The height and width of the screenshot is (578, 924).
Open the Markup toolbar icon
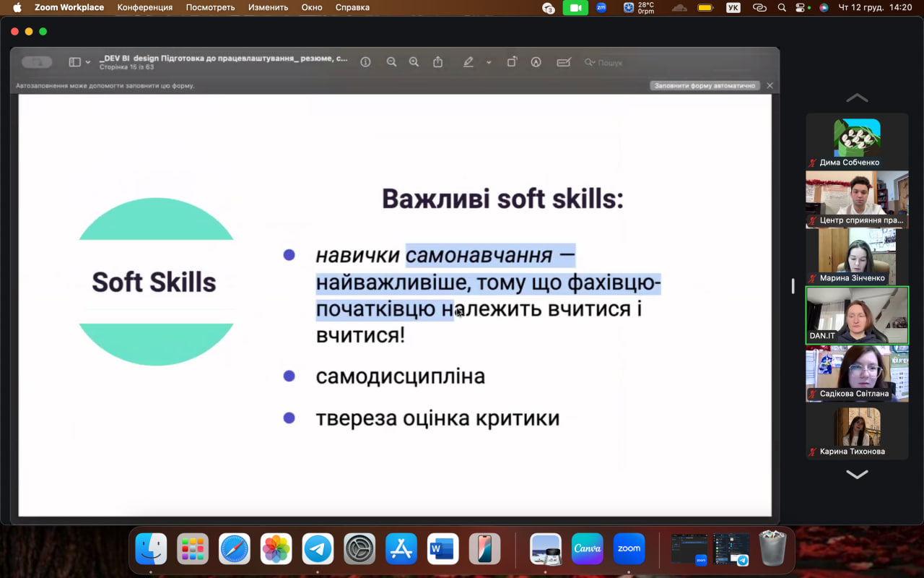tap(536, 62)
